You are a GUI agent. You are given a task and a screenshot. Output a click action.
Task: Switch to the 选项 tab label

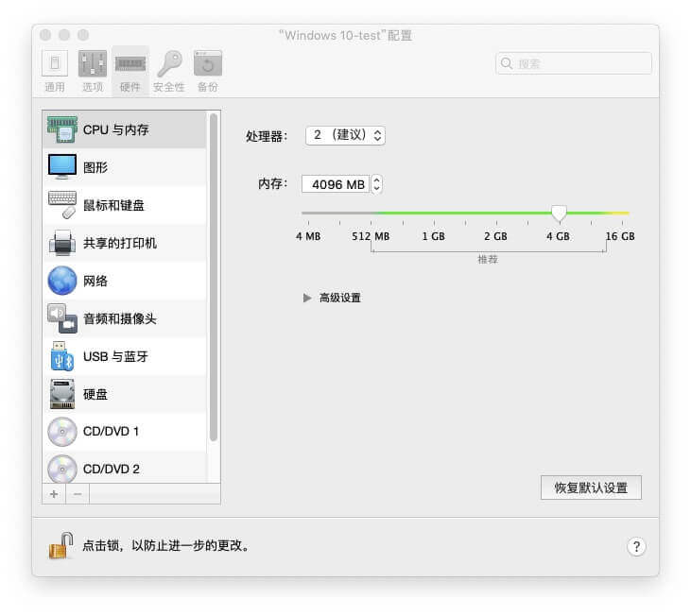click(93, 87)
